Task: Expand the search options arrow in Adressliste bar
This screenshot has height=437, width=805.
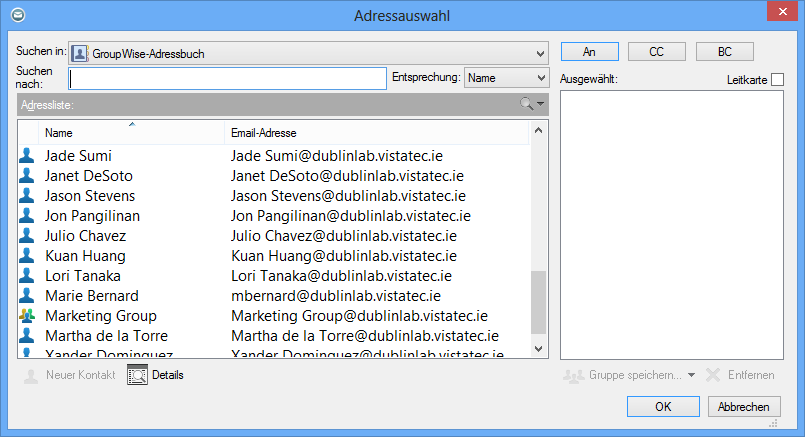Action: pos(541,104)
